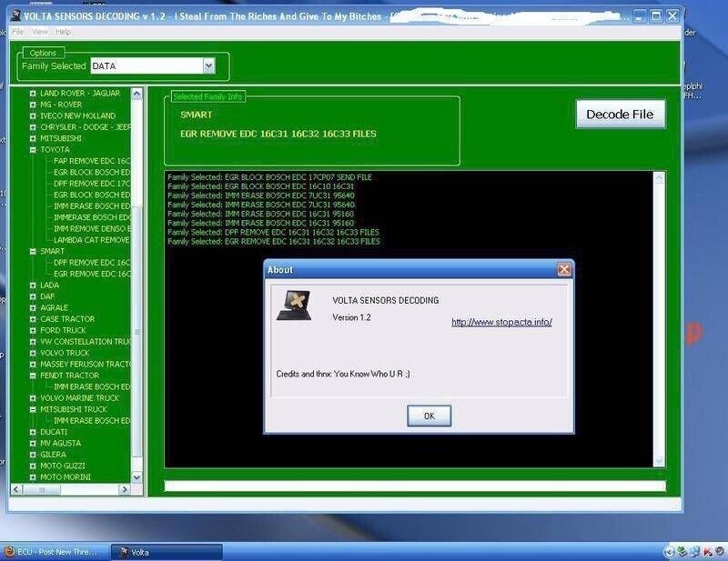This screenshot has width=728, height=561.
Task: Expand the AGRALE tree node
Action: point(33,307)
